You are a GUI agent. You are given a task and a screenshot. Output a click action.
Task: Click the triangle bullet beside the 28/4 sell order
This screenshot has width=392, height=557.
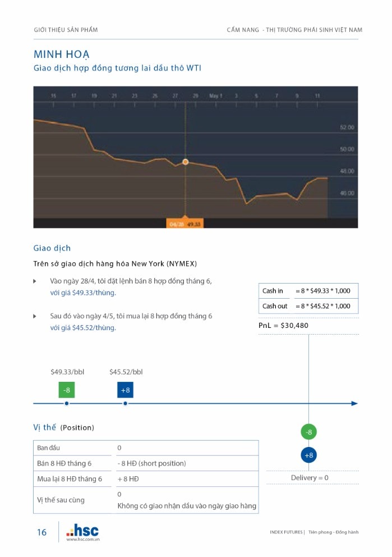click(x=35, y=281)
